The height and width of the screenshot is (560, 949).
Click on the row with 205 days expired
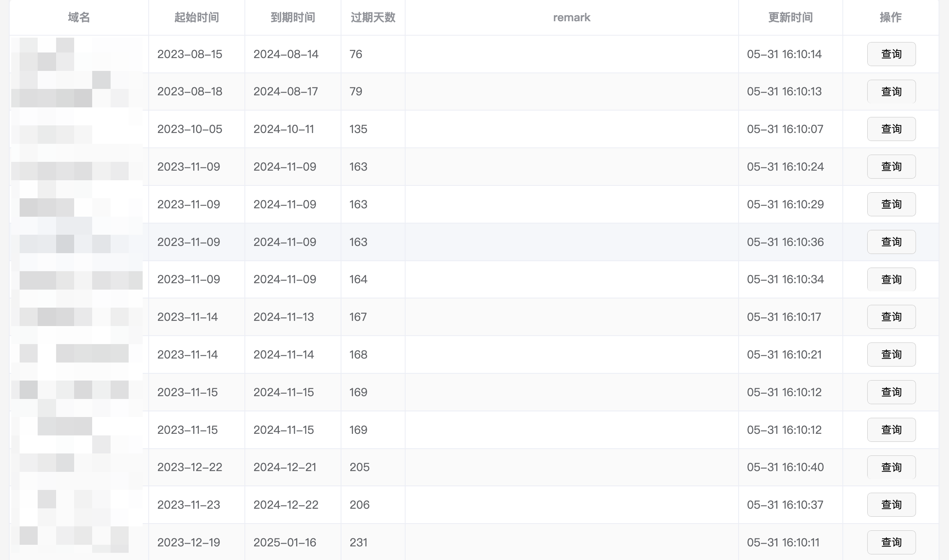pos(474,467)
